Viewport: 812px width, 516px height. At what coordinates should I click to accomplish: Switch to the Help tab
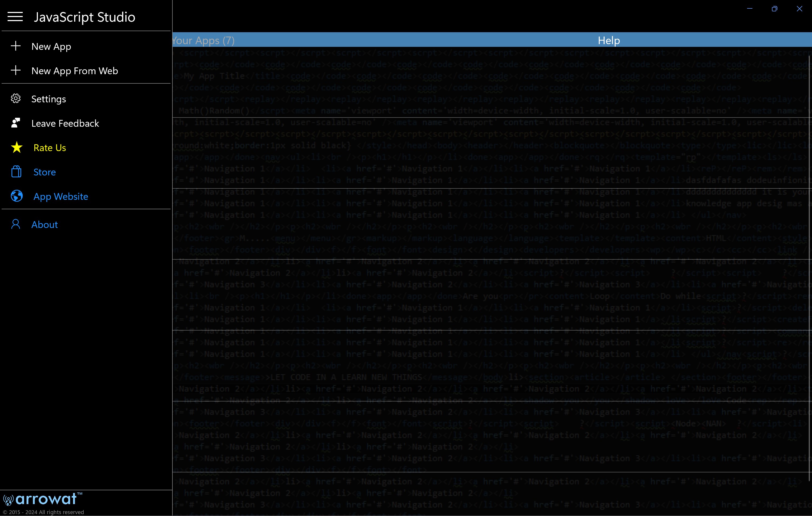pyautogui.click(x=609, y=40)
